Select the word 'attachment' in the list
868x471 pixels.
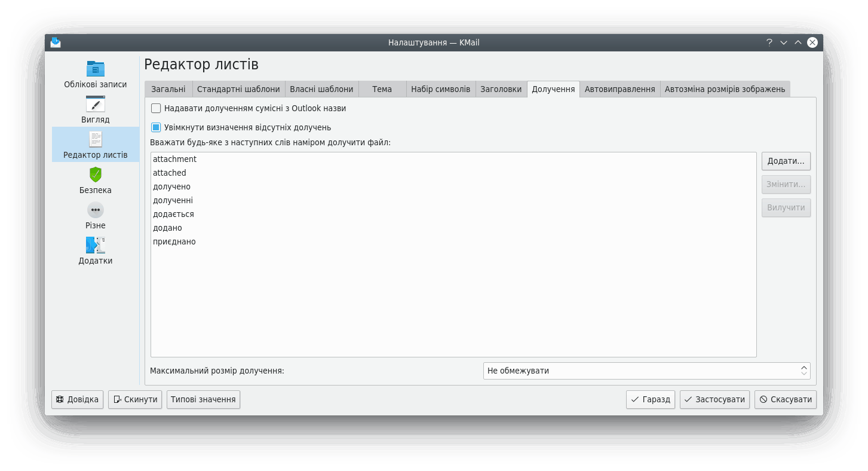point(174,159)
